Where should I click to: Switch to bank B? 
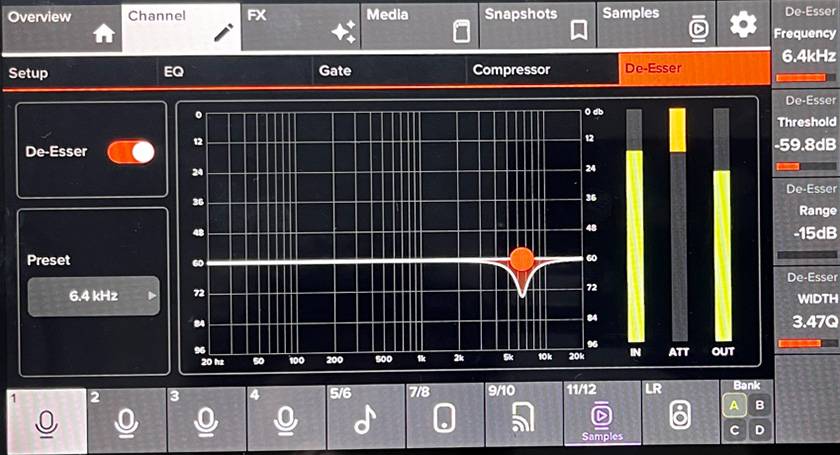760,405
